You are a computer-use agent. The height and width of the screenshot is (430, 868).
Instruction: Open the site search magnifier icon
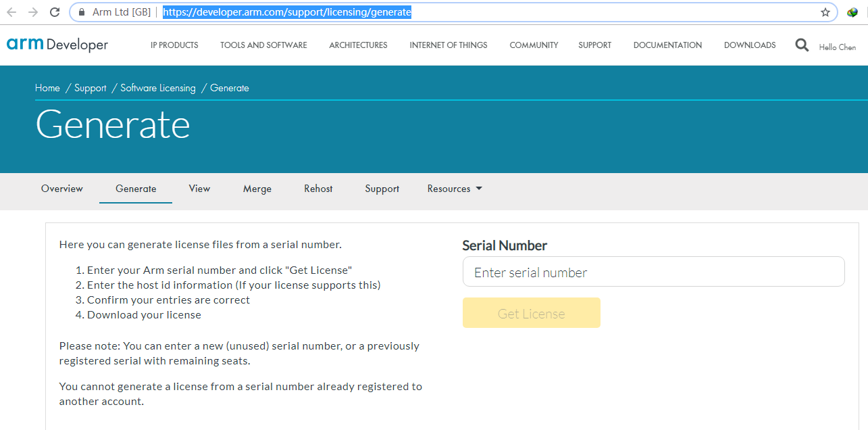(802, 45)
